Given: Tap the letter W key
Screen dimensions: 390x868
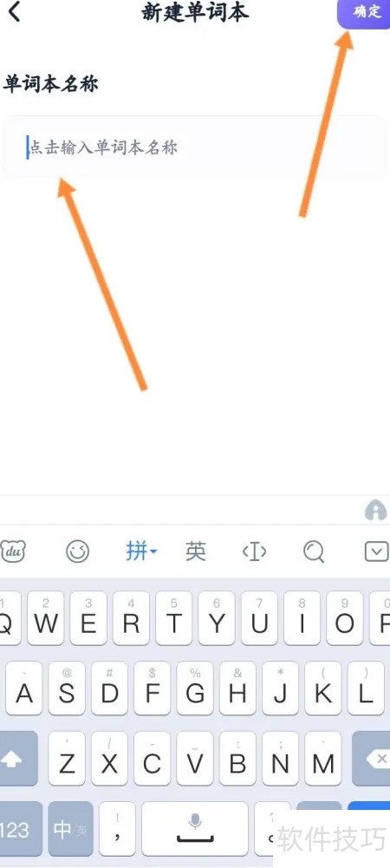Looking at the screenshot, I should 45,617.
